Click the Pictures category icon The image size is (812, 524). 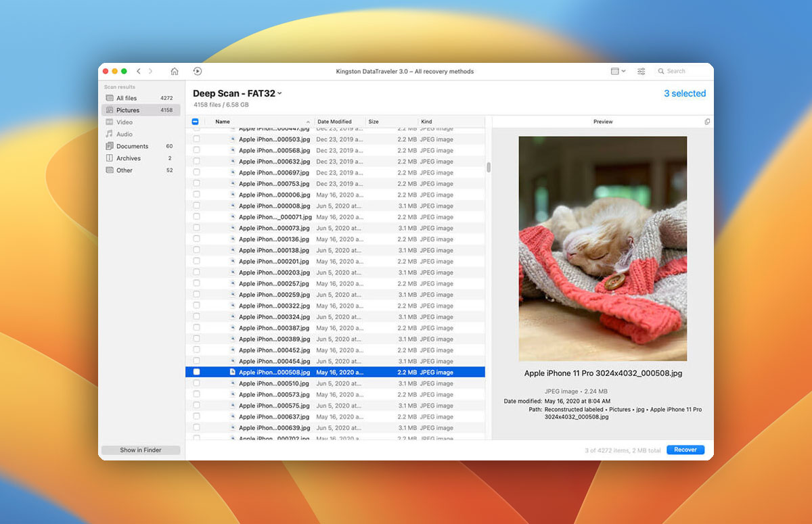click(x=110, y=110)
